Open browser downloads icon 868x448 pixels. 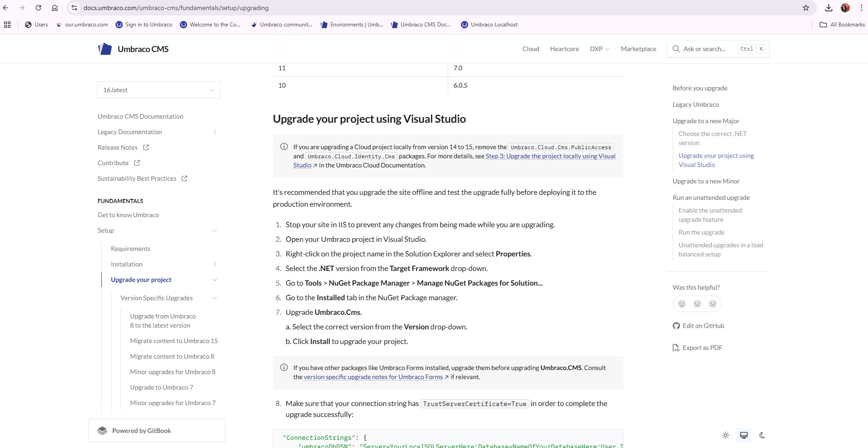[829, 8]
